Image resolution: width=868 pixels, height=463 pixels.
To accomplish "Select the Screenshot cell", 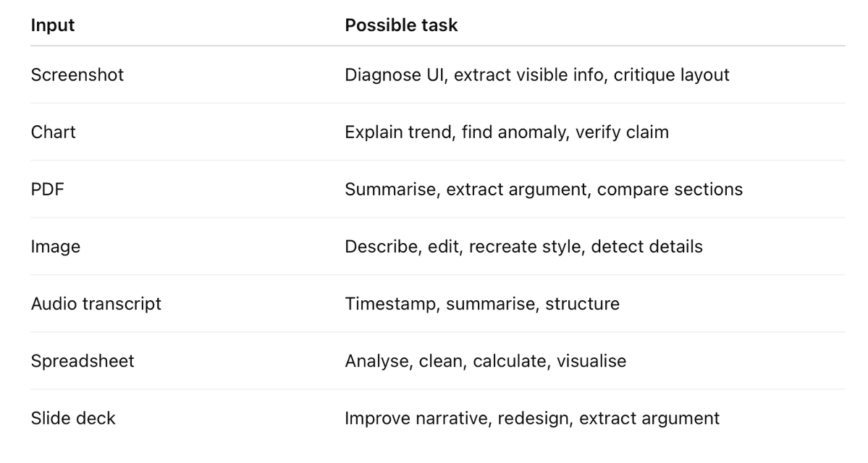I will point(77,75).
